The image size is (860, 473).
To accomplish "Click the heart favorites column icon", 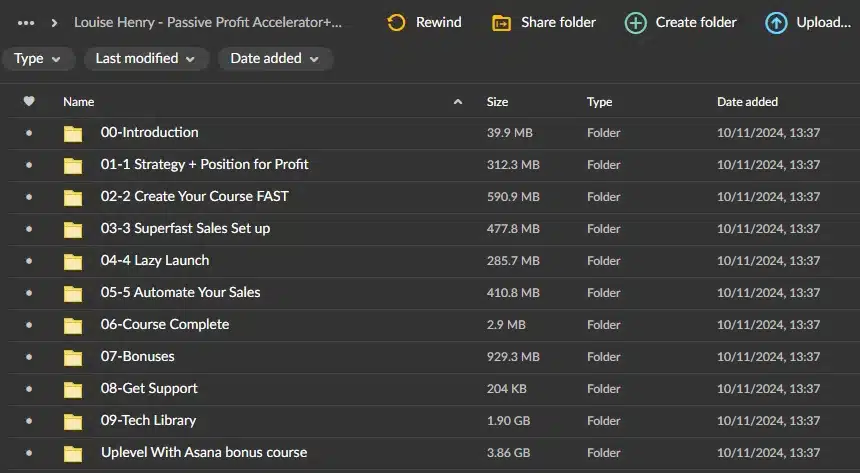I will 29,101.
